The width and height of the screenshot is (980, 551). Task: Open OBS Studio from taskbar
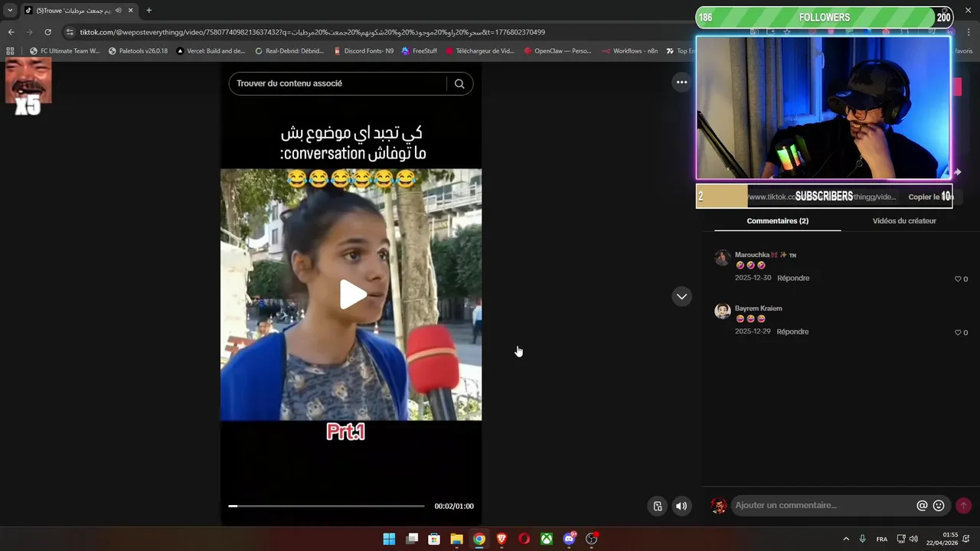591,539
